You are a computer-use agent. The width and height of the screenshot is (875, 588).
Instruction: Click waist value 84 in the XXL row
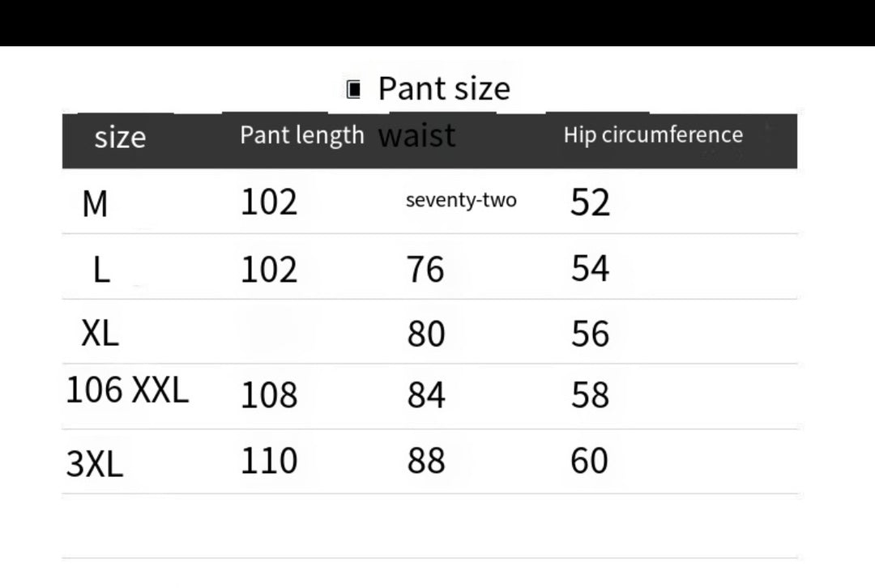425,395
